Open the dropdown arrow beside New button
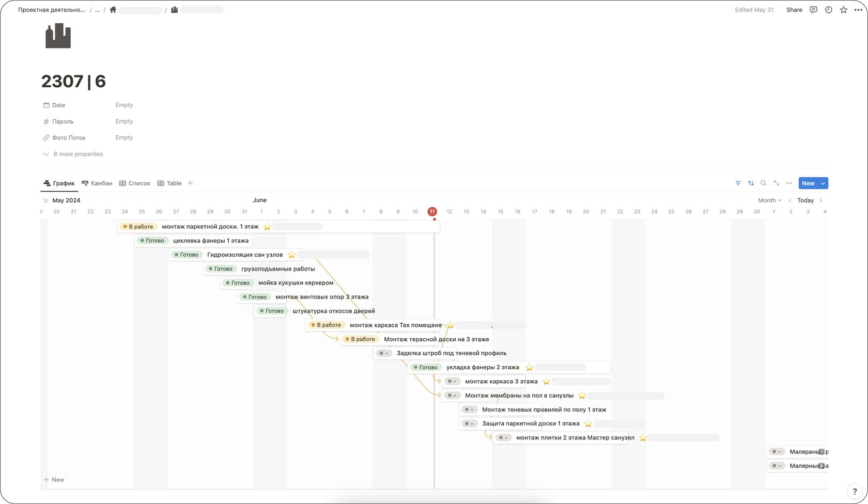The width and height of the screenshot is (868, 504). coord(823,183)
